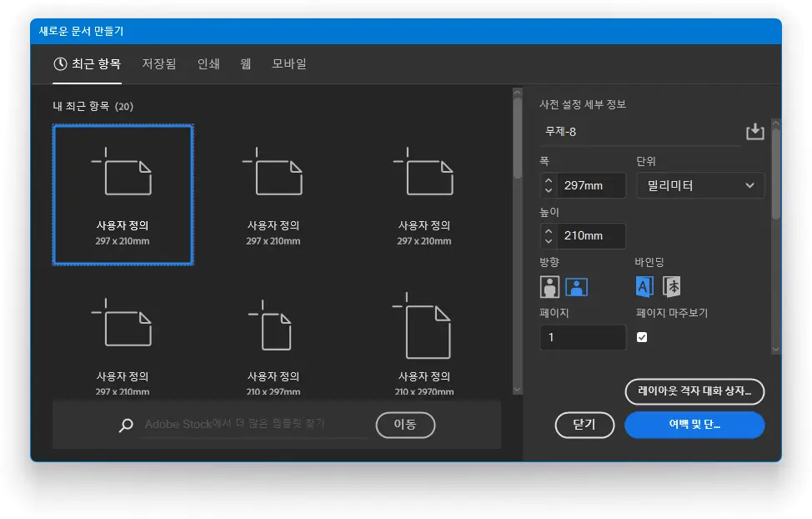
Task: Click the magnifier icon in the Adobe Stock search bar
Action: (x=126, y=425)
